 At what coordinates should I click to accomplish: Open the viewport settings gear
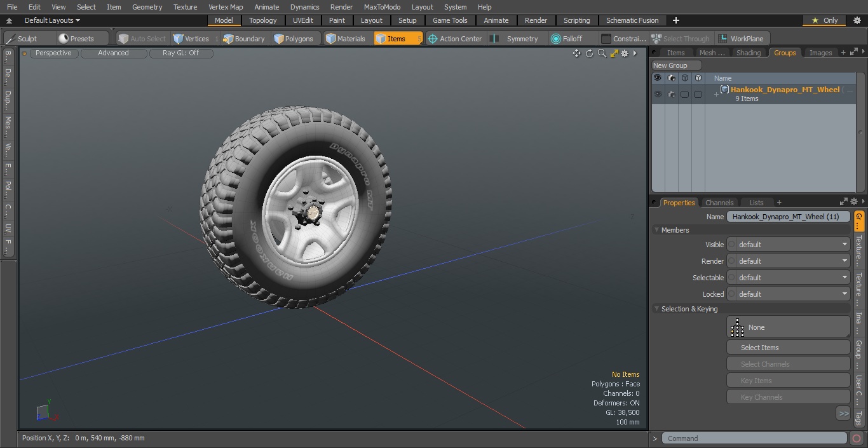pos(625,53)
